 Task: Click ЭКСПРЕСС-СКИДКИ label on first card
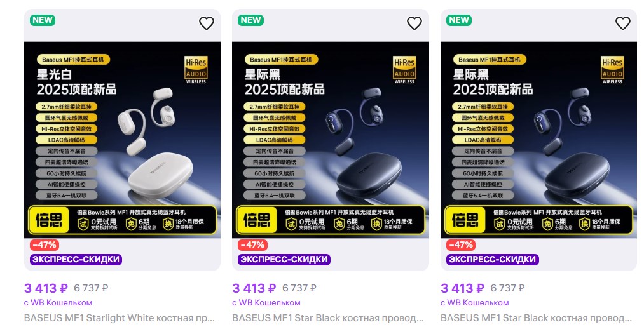pos(76,259)
